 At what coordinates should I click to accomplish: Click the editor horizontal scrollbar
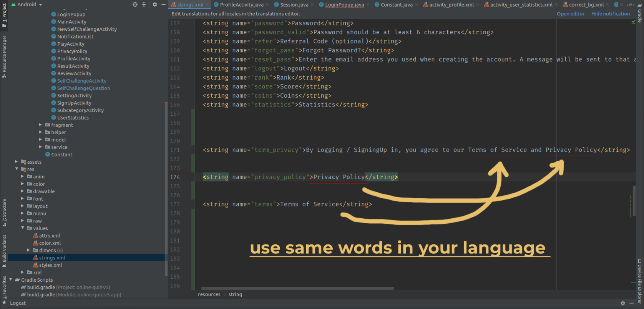(297, 288)
